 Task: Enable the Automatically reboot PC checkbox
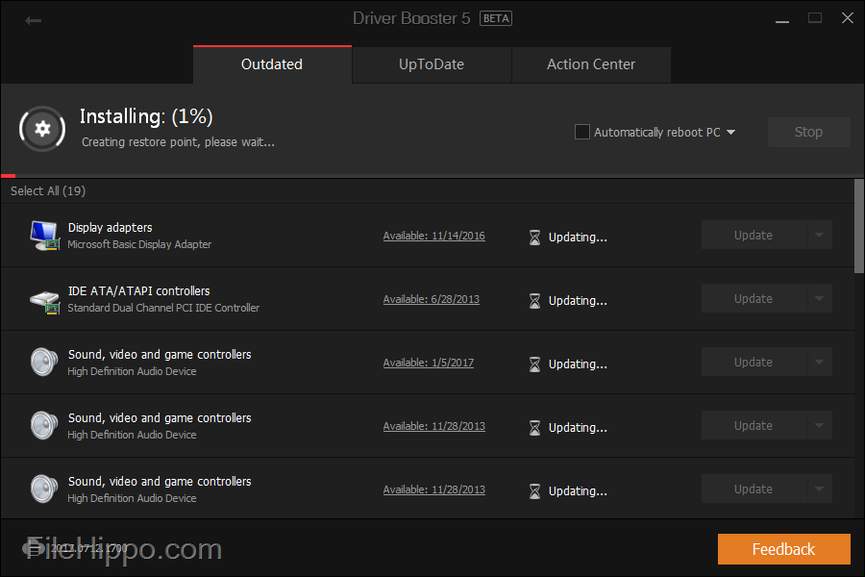coord(582,132)
